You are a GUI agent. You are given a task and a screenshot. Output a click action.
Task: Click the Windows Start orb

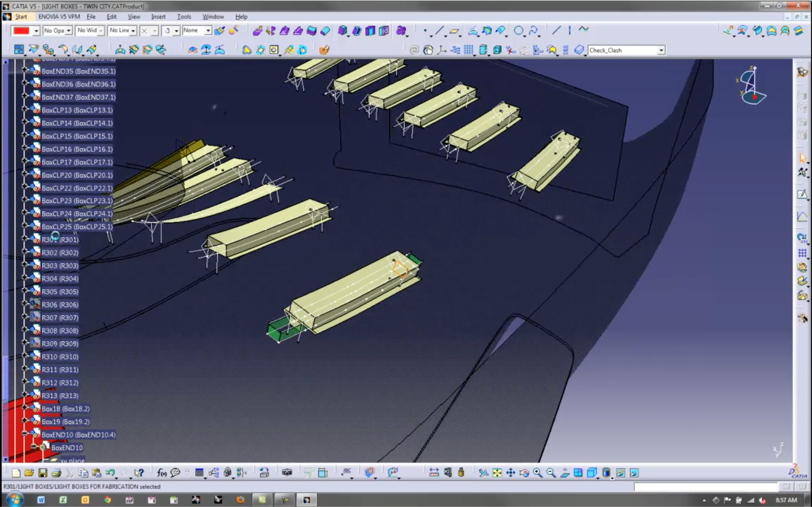(x=14, y=500)
